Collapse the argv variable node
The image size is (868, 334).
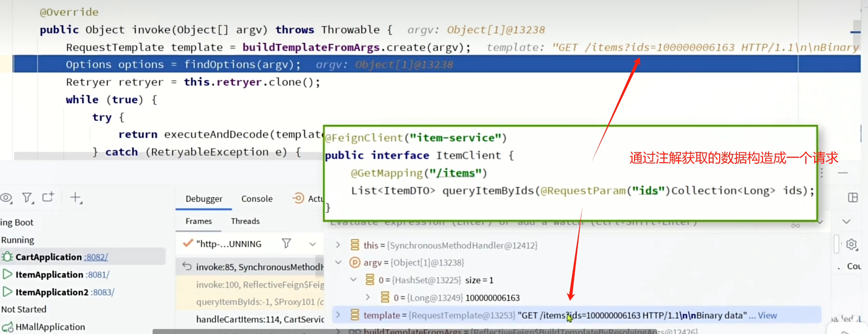pos(339,262)
